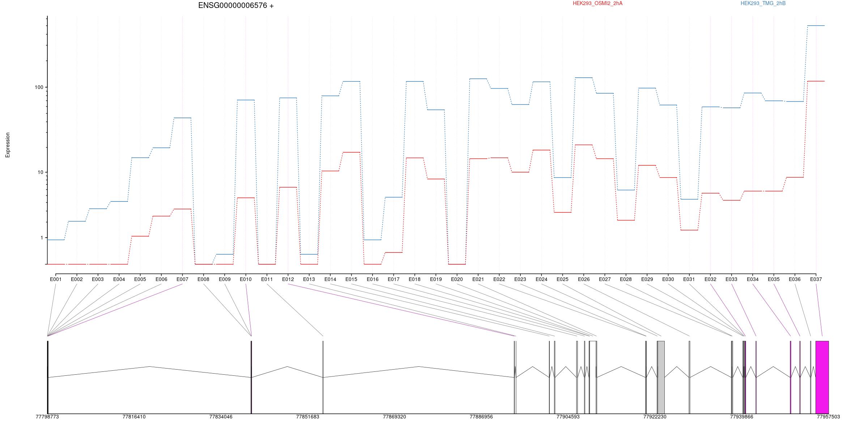This screenshot has width=868, height=434.
Task: Click exon label E032
Action: 710,279
